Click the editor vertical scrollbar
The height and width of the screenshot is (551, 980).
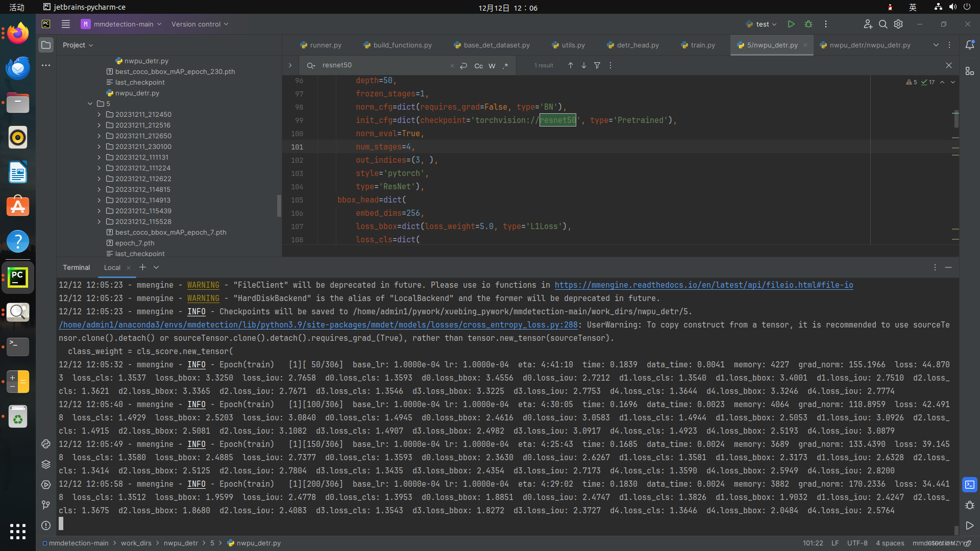click(x=955, y=120)
